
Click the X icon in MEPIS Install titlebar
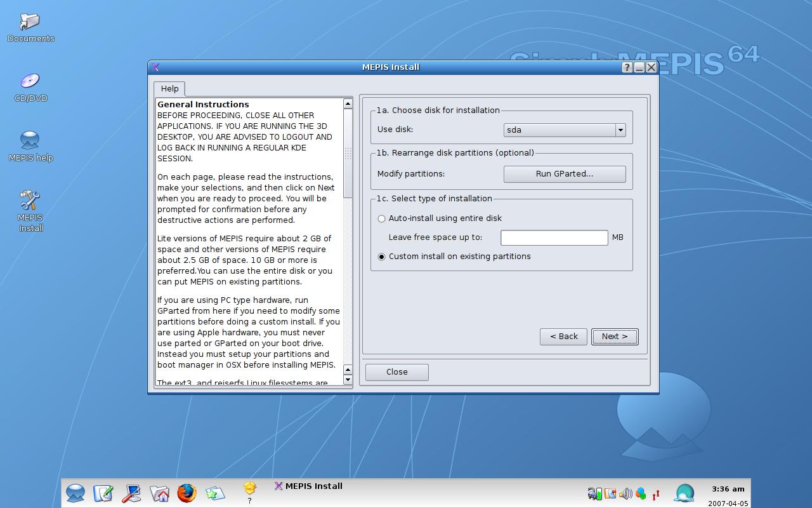[x=155, y=67]
